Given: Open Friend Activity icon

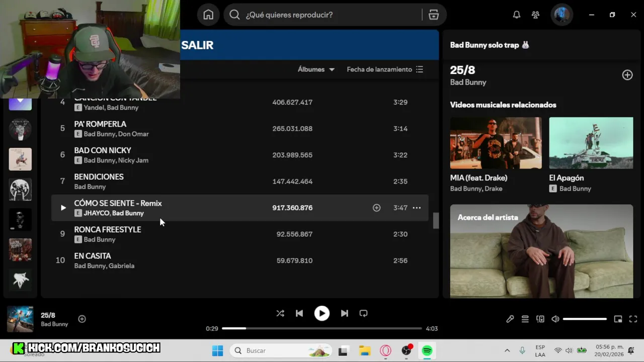Looking at the screenshot, I should pyautogui.click(x=536, y=15).
